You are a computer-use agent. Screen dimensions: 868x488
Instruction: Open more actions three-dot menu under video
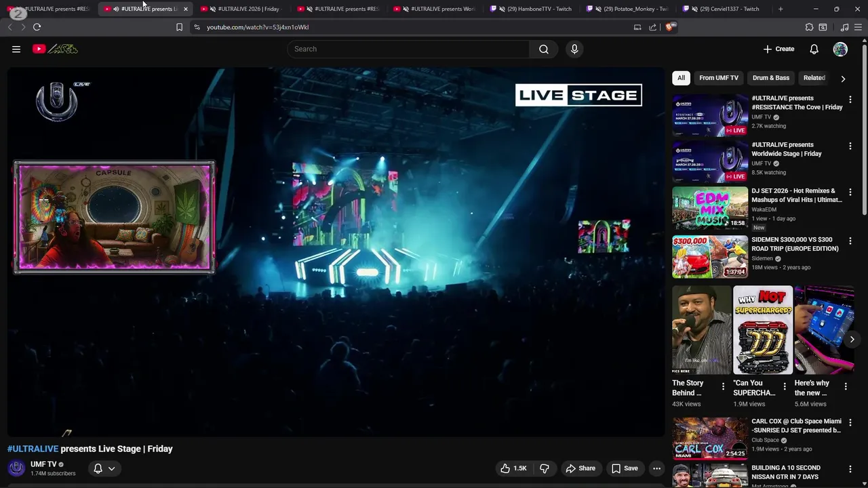click(x=656, y=468)
